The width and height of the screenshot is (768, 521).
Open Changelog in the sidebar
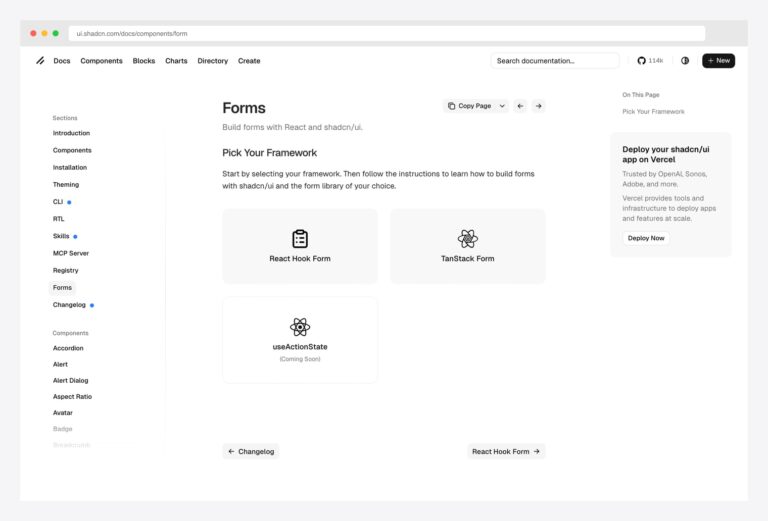pyautogui.click(x=69, y=305)
